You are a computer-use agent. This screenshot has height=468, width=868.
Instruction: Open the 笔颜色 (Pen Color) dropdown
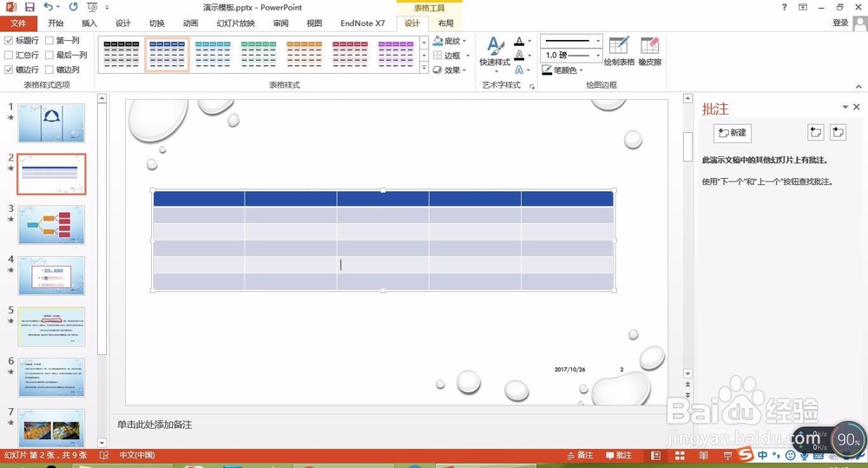(562, 69)
